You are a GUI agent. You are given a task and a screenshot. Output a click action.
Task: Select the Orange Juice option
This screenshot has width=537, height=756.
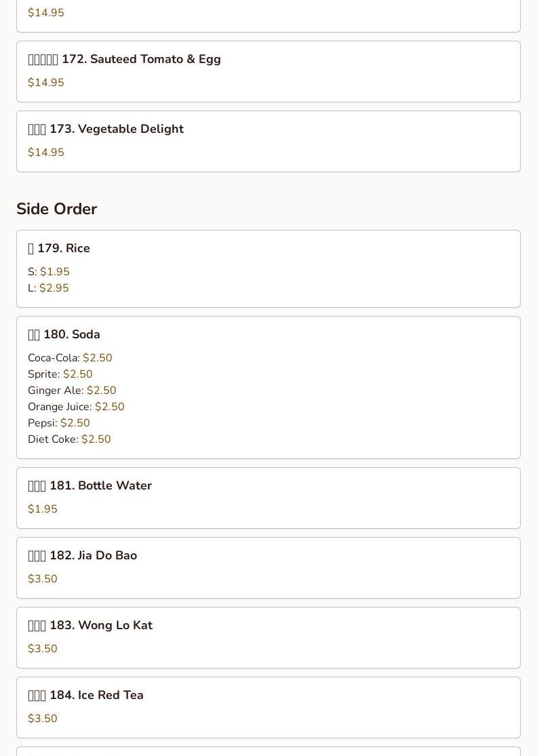click(x=76, y=407)
